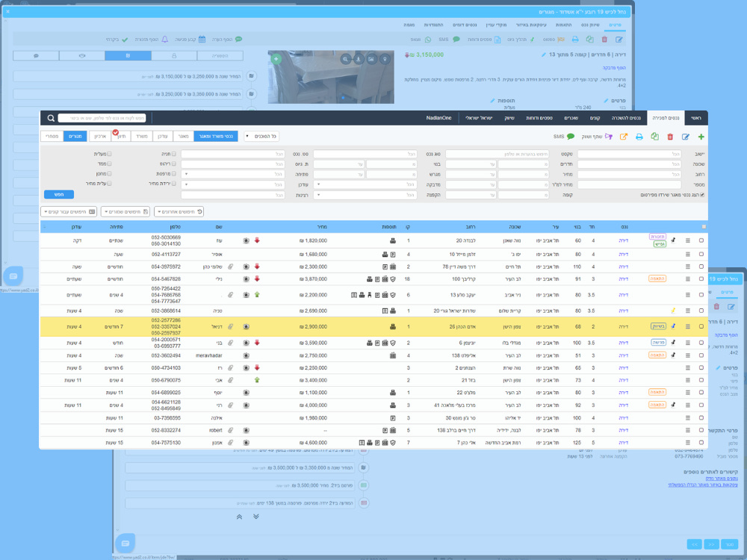The image size is (747, 560).
Task: Click the green up-arrow icon in 2,200,000 row
Action: coord(257,295)
